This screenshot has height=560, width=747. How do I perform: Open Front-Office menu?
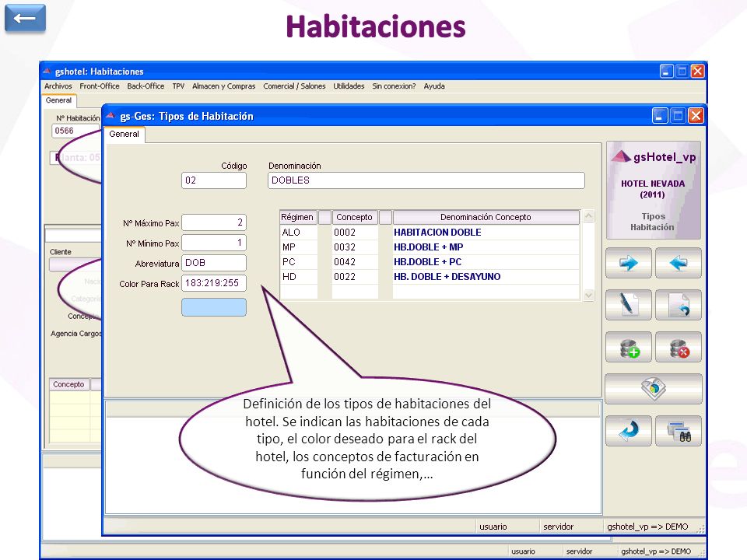[x=99, y=86]
